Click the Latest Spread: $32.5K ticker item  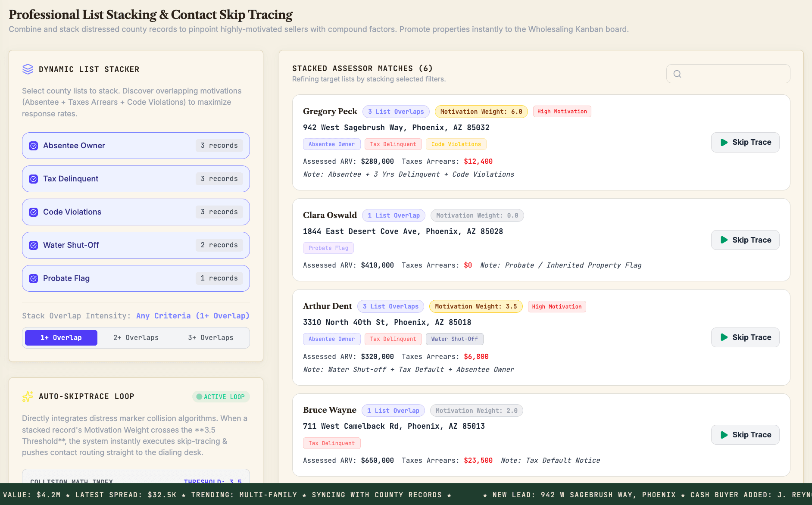pyautogui.click(x=126, y=495)
